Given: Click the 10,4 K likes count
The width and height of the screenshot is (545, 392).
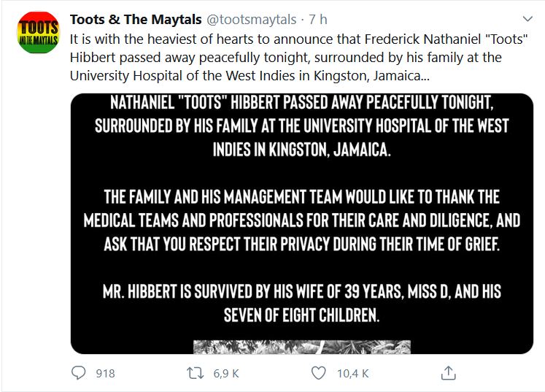Looking at the screenshot, I should [x=352, y=374].
